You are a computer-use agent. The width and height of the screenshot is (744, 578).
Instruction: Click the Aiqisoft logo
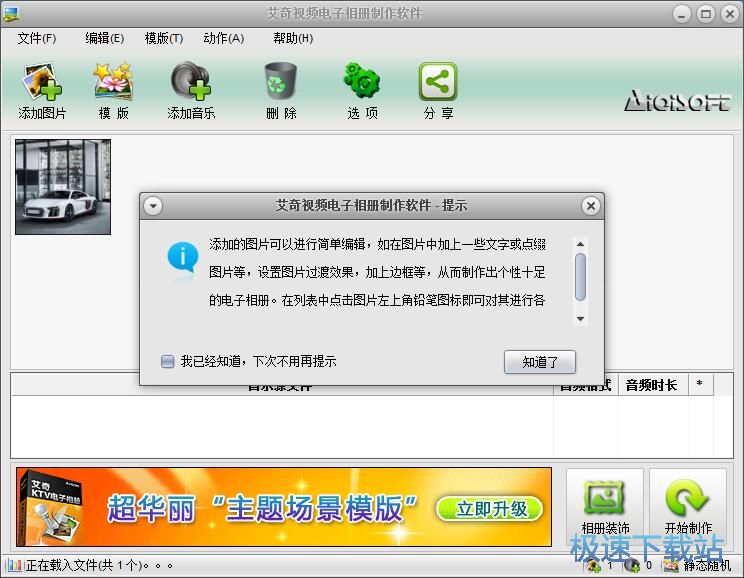[x=677, y=101]
